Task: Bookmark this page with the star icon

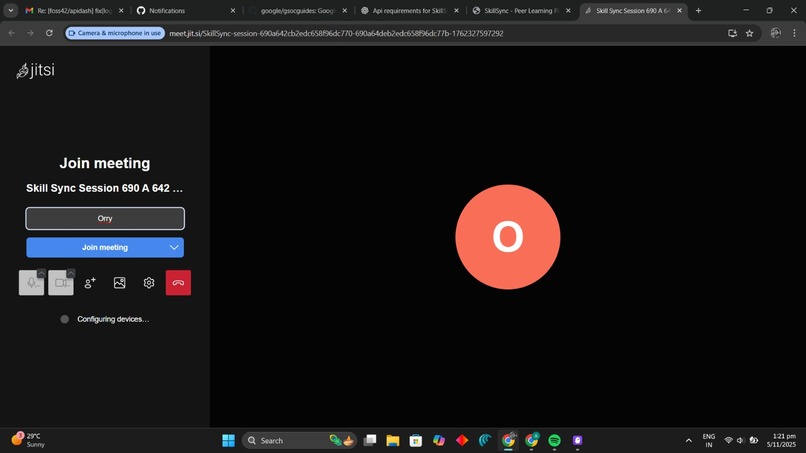Action: pyautogui.click(x=749, y=33)
